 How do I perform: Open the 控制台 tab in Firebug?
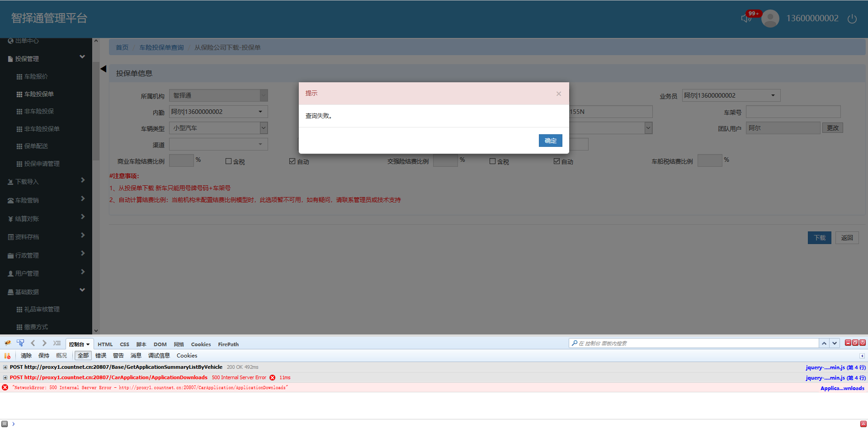(80, 344)
